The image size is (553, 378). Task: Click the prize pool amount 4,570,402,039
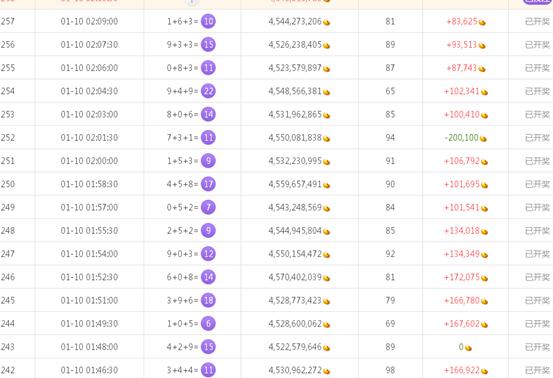295,277
